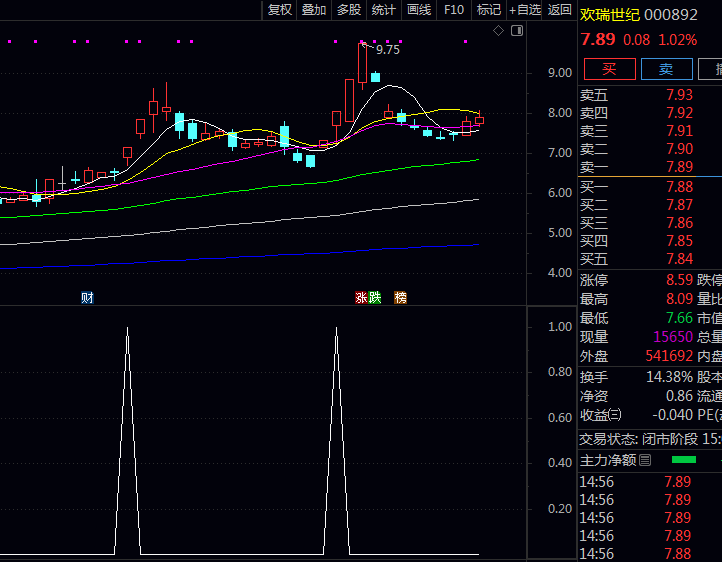Click the green 跌 marker icon

point(374,297)
